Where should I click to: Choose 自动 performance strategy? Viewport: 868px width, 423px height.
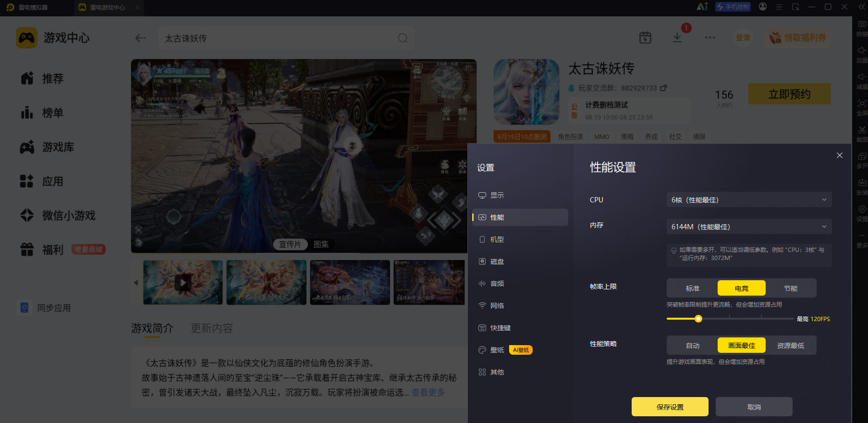(x=693, y=346)
